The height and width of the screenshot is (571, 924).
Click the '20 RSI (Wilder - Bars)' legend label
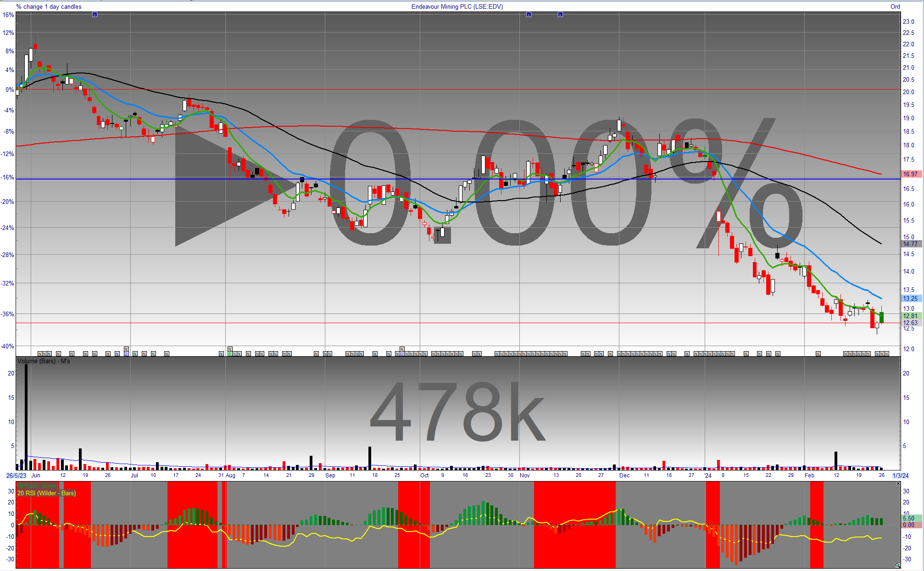tap(47, 493)
